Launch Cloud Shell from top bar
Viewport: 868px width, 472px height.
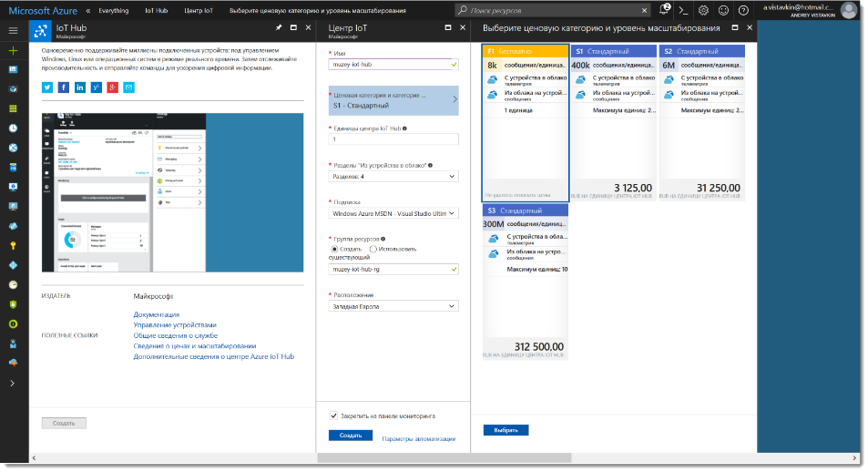coord(684,10)
